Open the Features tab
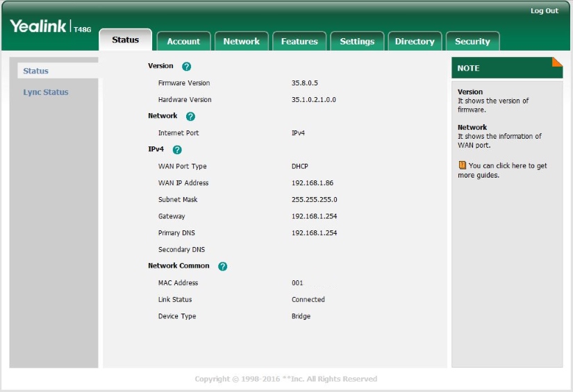 point(299,42)
